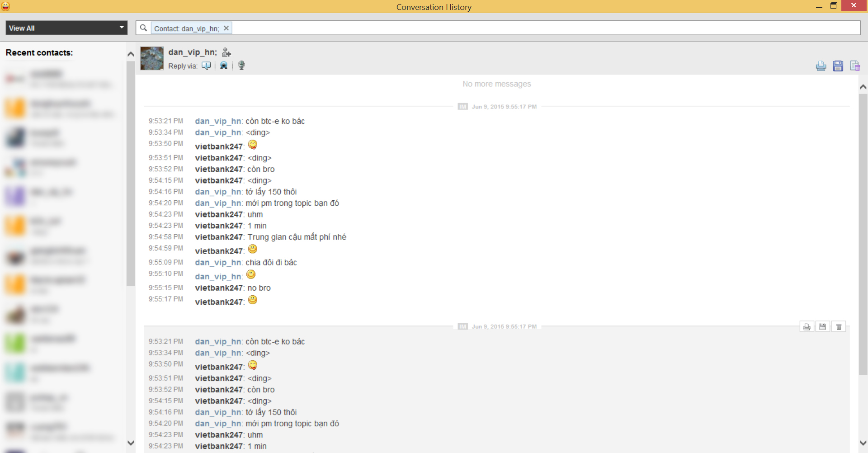Reply via microphone voice call icon
The width and height of the screenshot is (868, 453).
(241, 66)
